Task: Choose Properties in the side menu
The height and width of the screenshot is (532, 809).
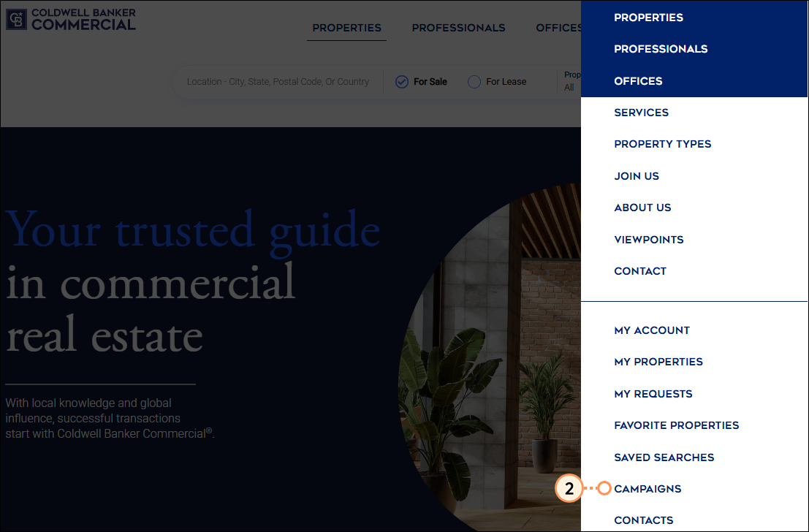Action: [x=648, y=18]
